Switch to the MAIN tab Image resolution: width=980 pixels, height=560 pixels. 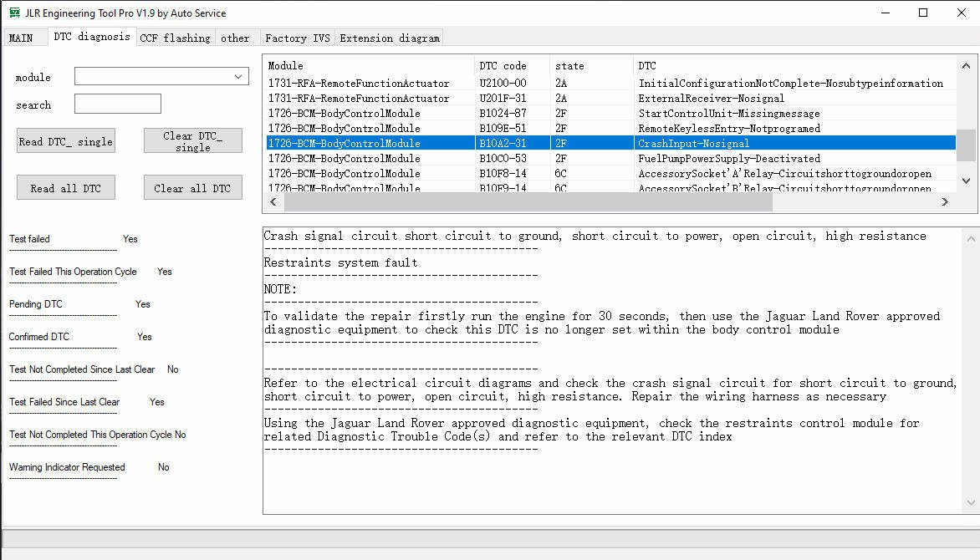(x=24, y=38)
